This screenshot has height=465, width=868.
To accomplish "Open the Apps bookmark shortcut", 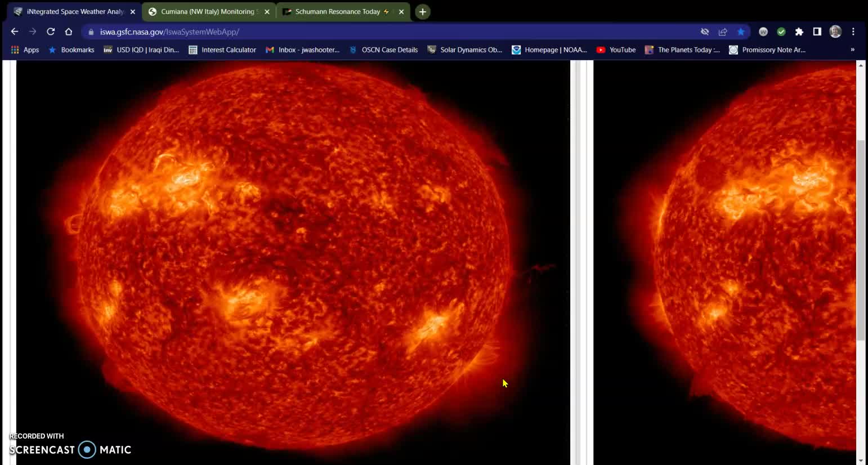I will pos(25,50).
